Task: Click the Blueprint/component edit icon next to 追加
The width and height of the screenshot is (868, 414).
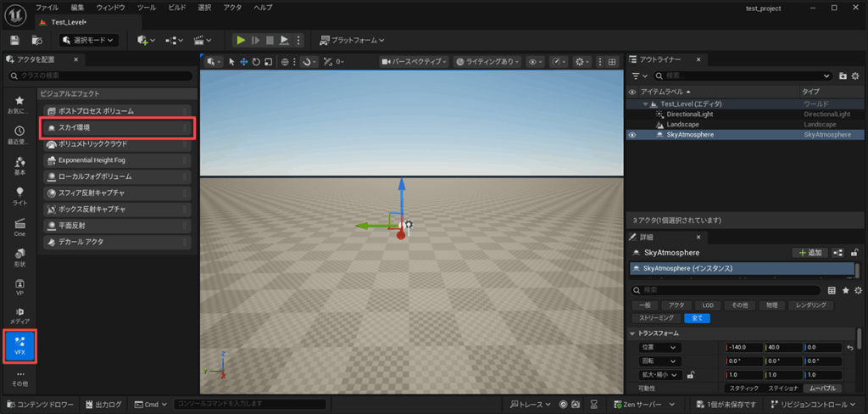Action: pyautogui.click(x=837, y=253)
